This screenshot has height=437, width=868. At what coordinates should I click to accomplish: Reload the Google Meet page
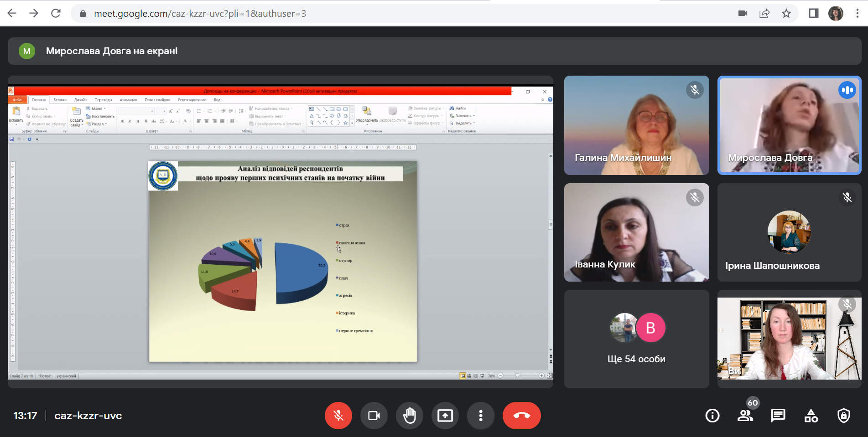56,14
